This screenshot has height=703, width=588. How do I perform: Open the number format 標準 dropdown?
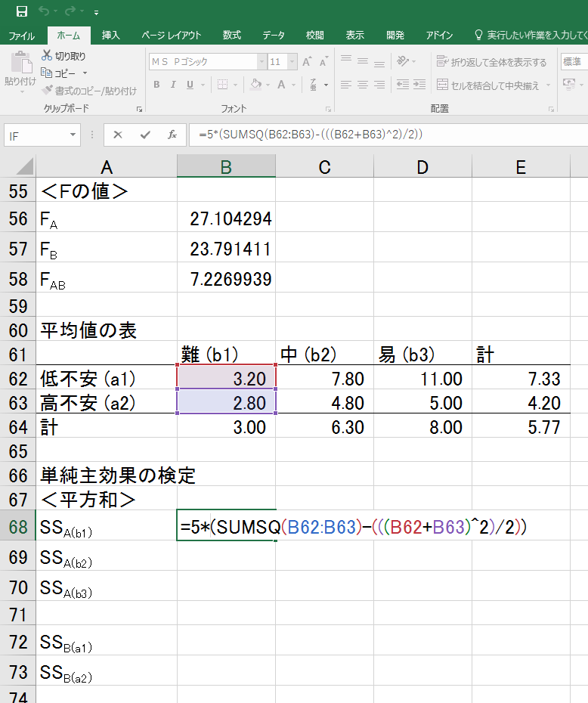click(574, 61)
